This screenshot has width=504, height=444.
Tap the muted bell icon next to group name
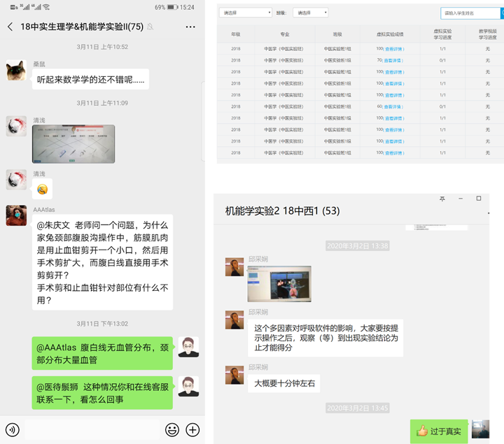[x=150, y=27]
